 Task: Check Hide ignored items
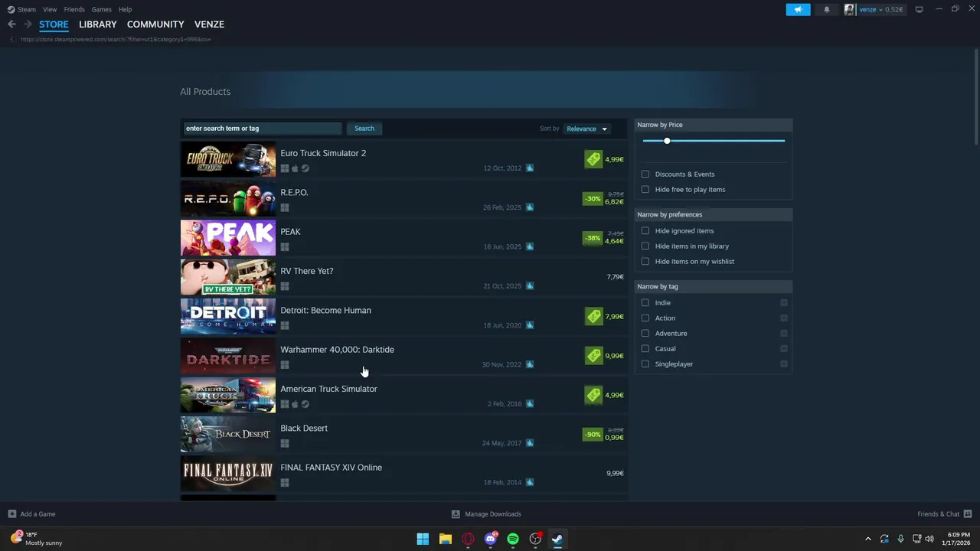(645, 231)
